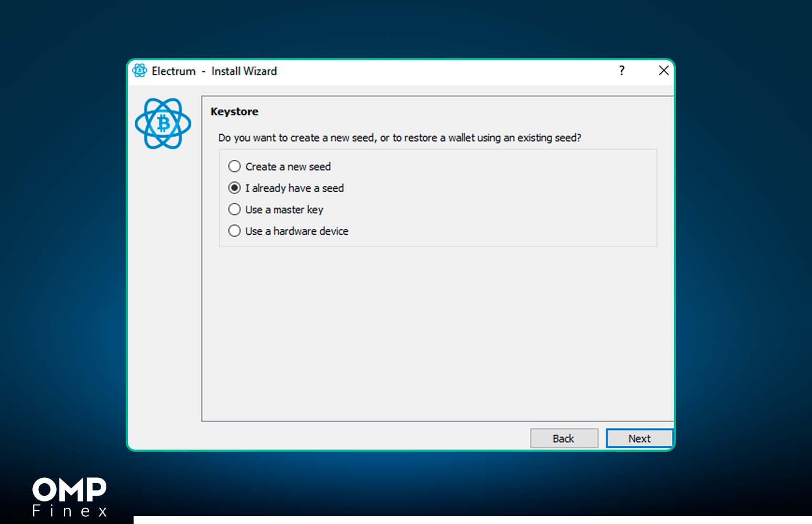Click the small Electrum title bar icon
The image size is (812, 524).
pyautogui.click(x=139, y=70)
